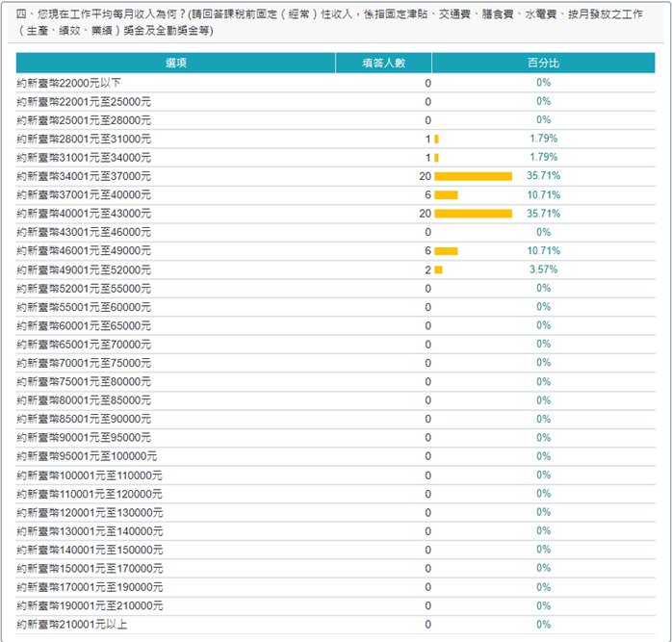672x642 pixels.
Task: Click 1.79% in the 31001元至34000元 row
Action: (x=543, y=158)
